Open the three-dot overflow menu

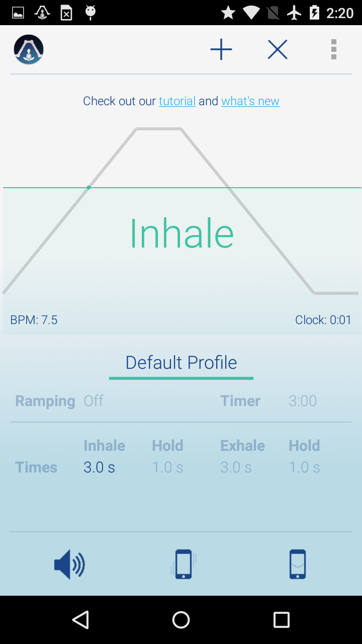click(x=334, y=49)
